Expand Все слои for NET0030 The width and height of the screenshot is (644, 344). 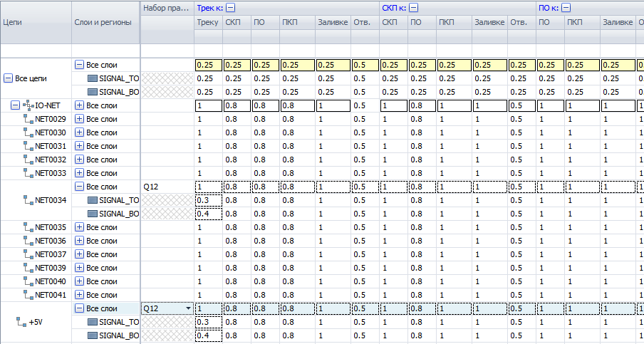(x=79, y=132)
